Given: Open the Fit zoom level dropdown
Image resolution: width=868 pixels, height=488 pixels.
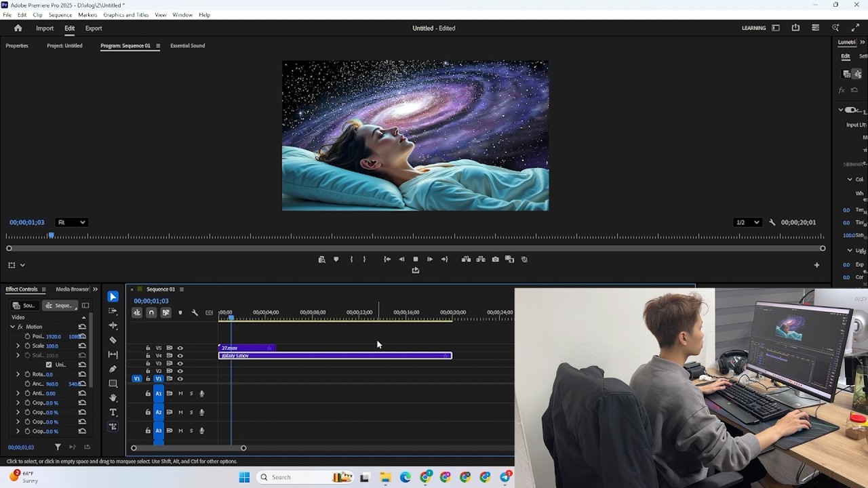Looking at the screenshot, I should tap(71, 222).
